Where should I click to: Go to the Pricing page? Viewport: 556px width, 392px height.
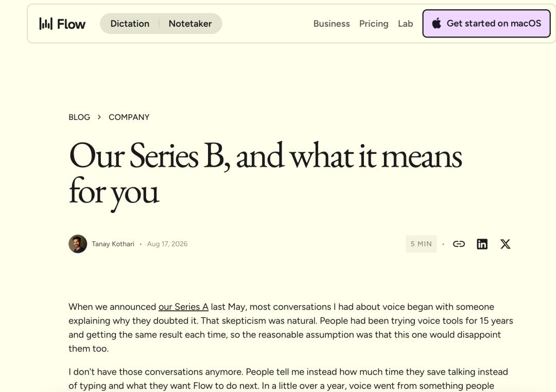pos(374,24)
